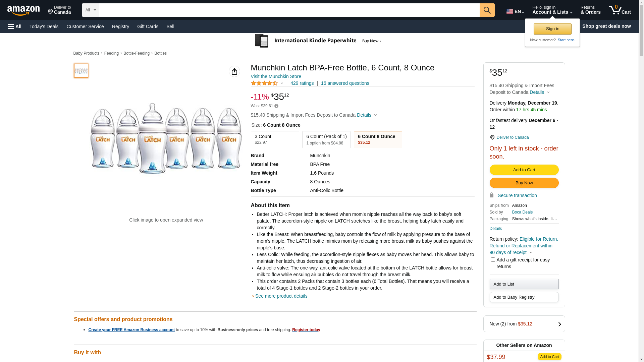
Task: Visit the Munchkin Store link
Action: (276, 76)
